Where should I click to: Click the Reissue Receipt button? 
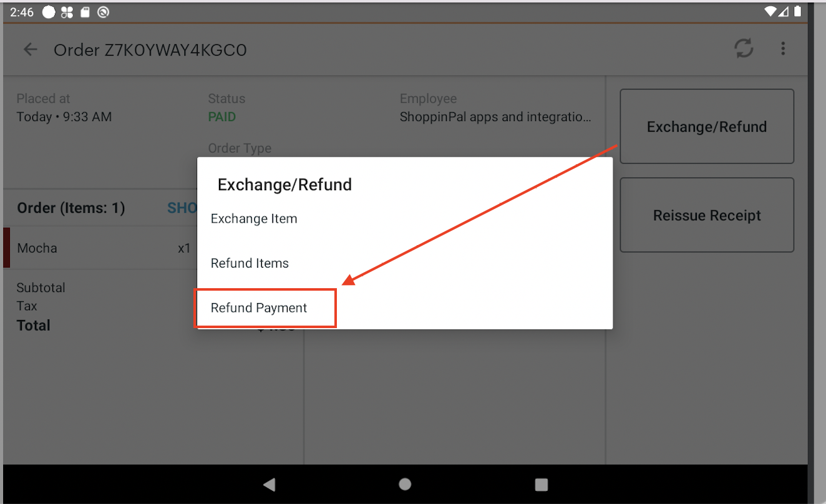(706, 215)
